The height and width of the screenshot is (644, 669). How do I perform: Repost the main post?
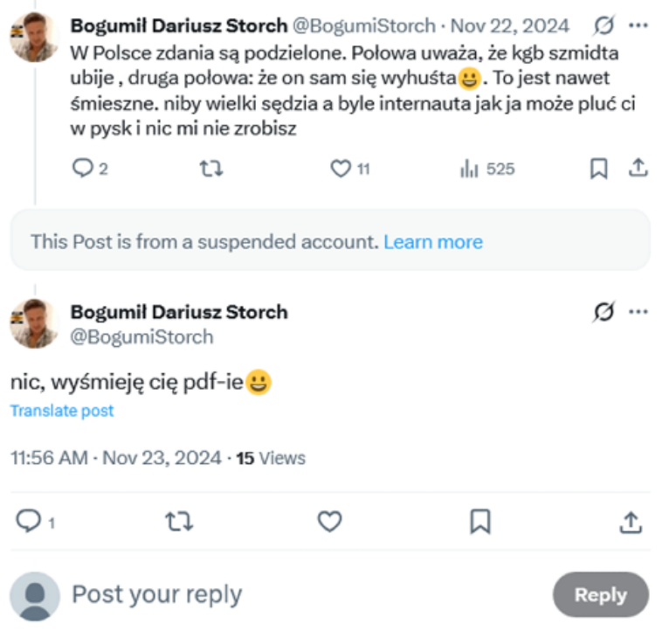(179, 522)
